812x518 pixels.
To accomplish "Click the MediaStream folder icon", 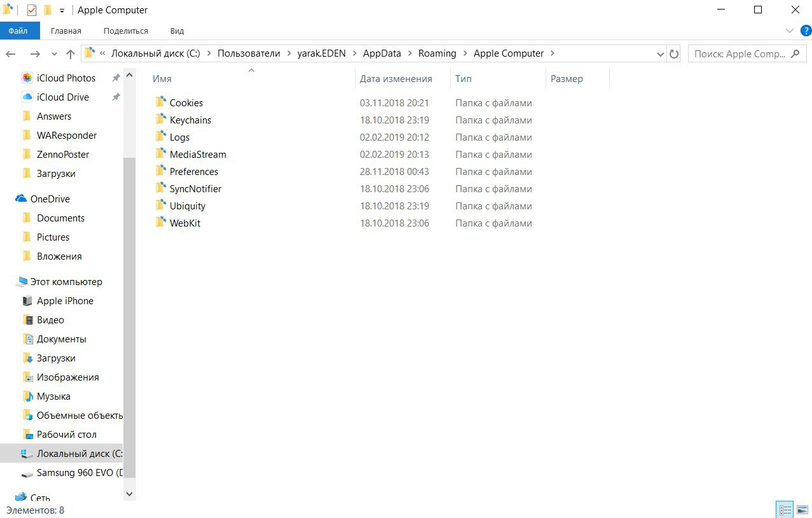I will (160, 153).
